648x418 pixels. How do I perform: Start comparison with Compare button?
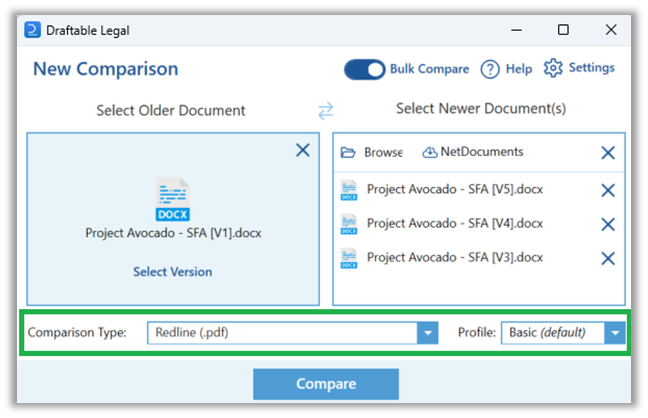(x=326, y=384)
